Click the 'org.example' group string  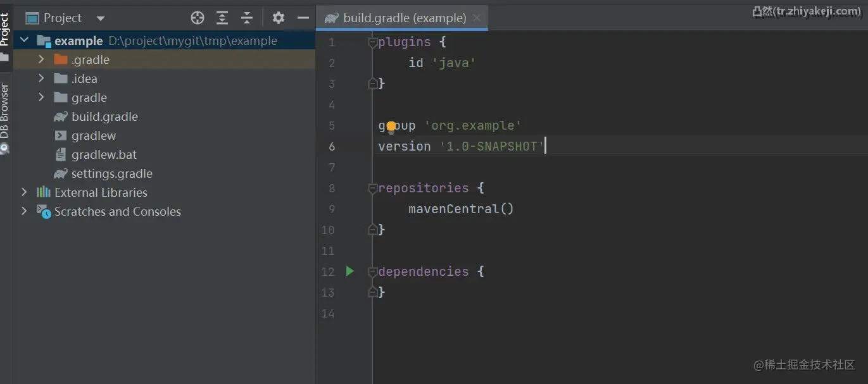click(x=473, y=125)
